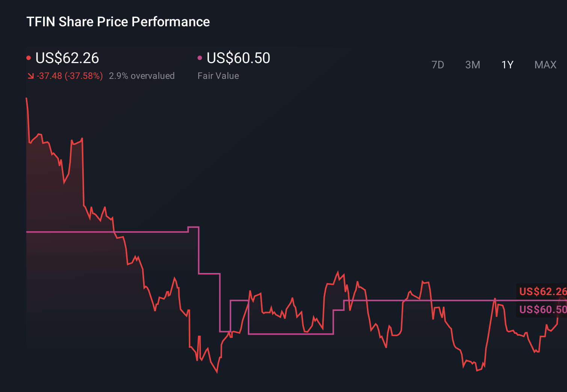Image resolution: width=567 pixels, height=392 pixels.
Task: Click the 2.9% overvalued label
Action: pos(142,75)
